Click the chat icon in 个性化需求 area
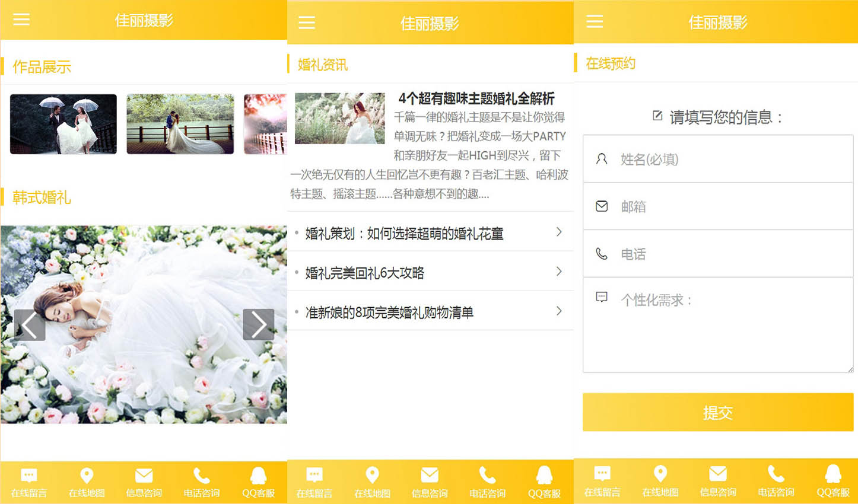 tap(602, 297)
